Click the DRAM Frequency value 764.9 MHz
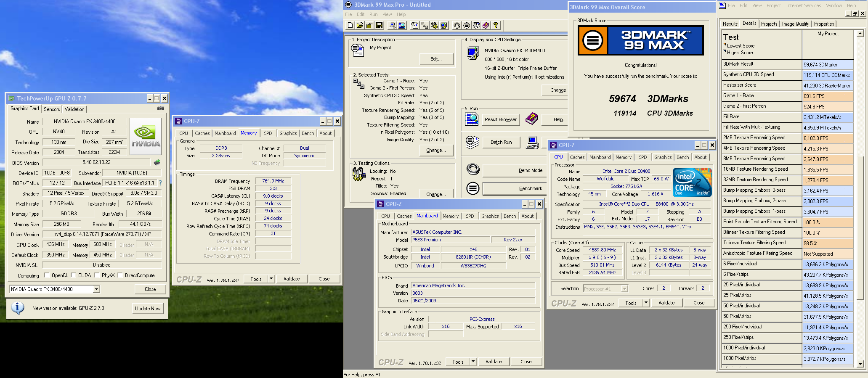This screenshot has height=378, width=868. pyautogui.click(x=273, y=181)
